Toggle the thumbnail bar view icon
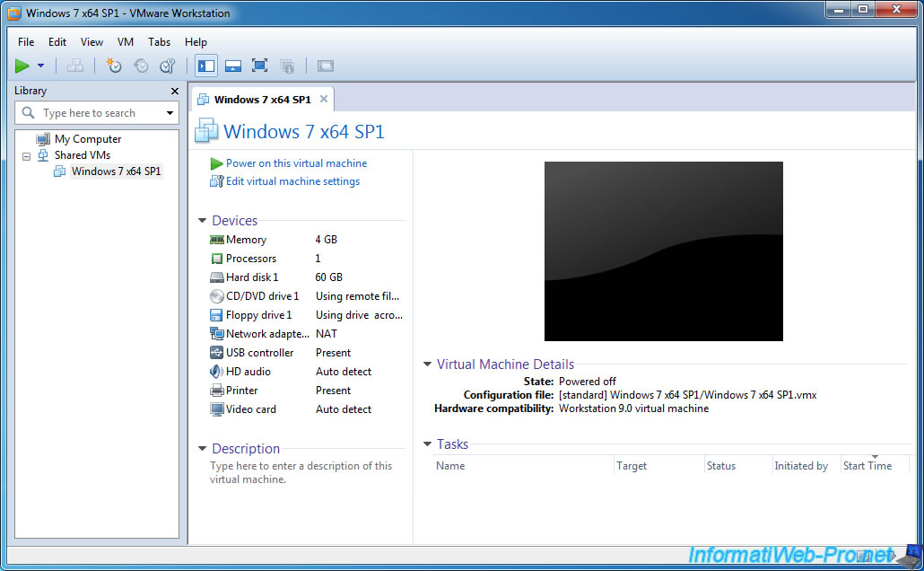The image size is (924, 571). click(233, 66)
